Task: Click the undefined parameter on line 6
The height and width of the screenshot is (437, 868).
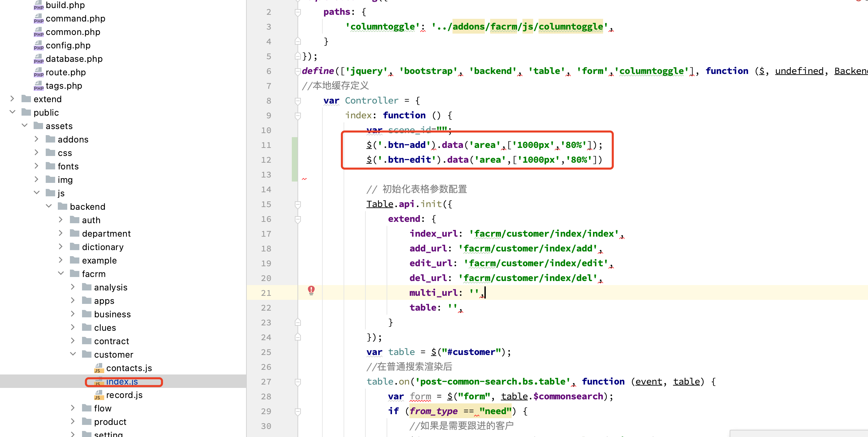Action: click(799, 71)
